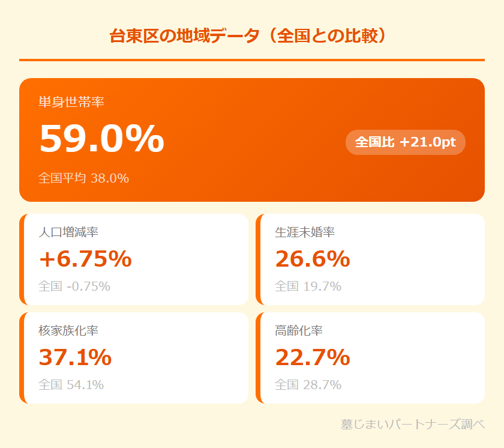
Task: Click the orange left edge of the 核家族化率 card
Action: (22, 358)
